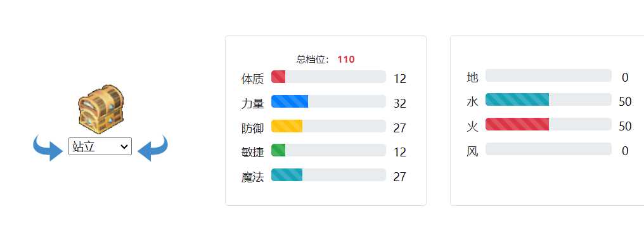Click the 力量 value 32
The width and height of the screenshot is (644, 228).
pyautogui.click(x=399, y=103)
